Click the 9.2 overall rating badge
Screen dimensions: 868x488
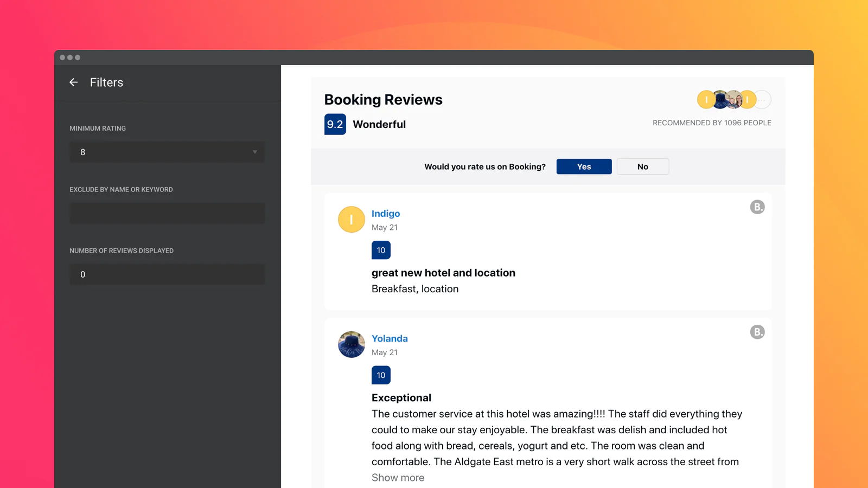pyautogui.click(x=335, y=124)
